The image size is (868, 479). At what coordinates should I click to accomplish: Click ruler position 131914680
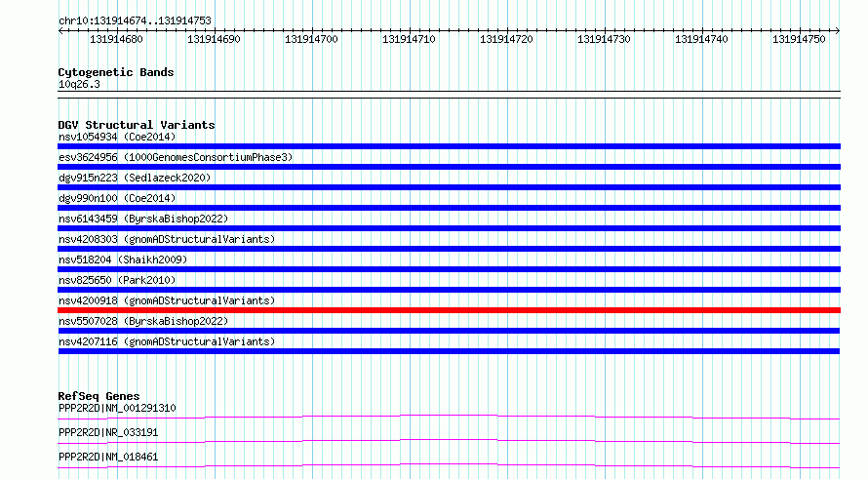coord(116,39)
